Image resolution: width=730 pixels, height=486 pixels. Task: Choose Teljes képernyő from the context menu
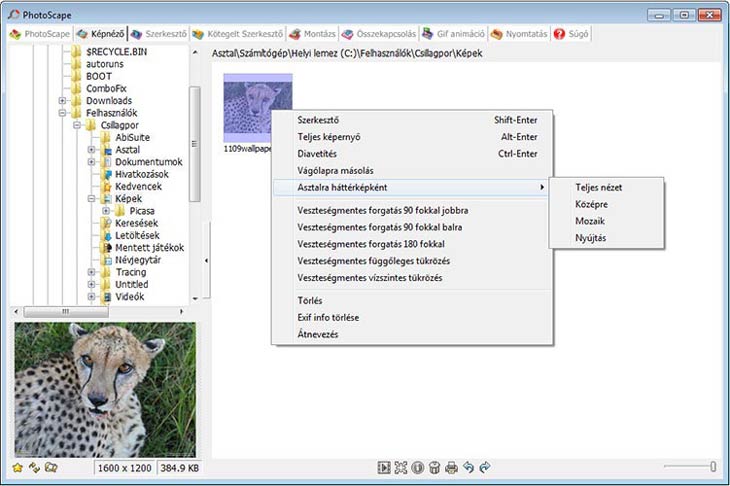[329, 137]
